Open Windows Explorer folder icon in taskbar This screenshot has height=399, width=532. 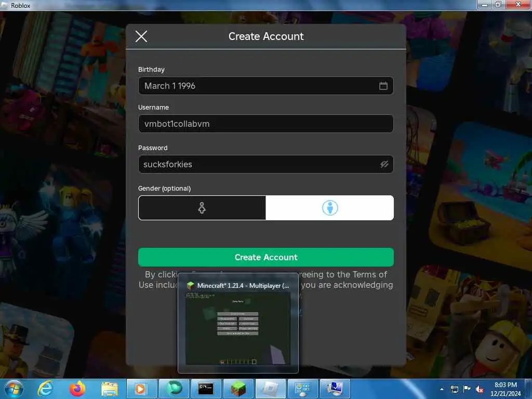click(109, 389)
